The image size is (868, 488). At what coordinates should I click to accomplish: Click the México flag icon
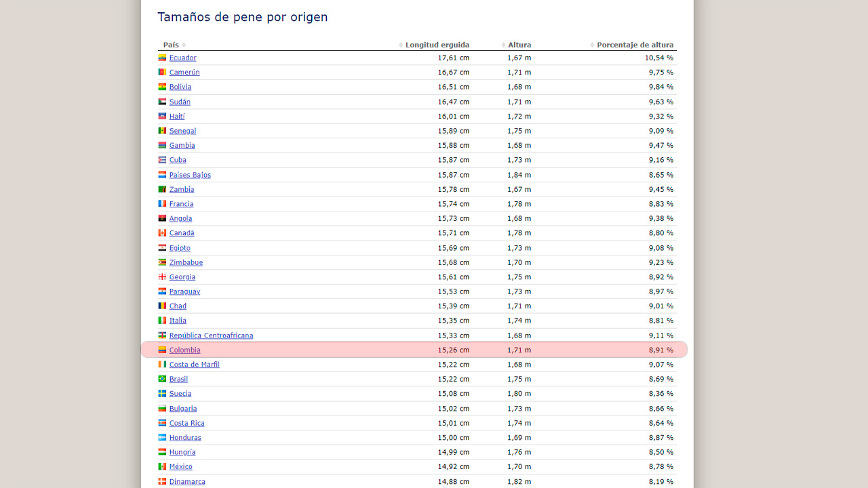coord(162,467)
